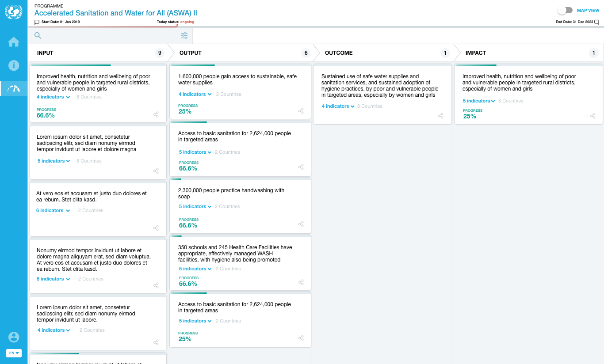The image size is (604, 364).
Task: Share the '1,600,000 people' output card
Action: 301,111
